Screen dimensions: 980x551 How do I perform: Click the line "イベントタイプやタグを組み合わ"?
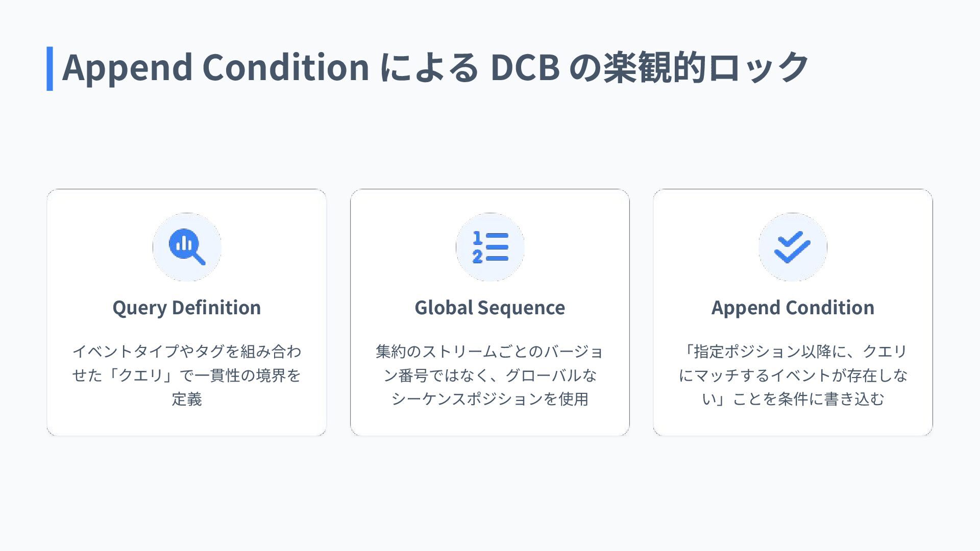(187, 351)
